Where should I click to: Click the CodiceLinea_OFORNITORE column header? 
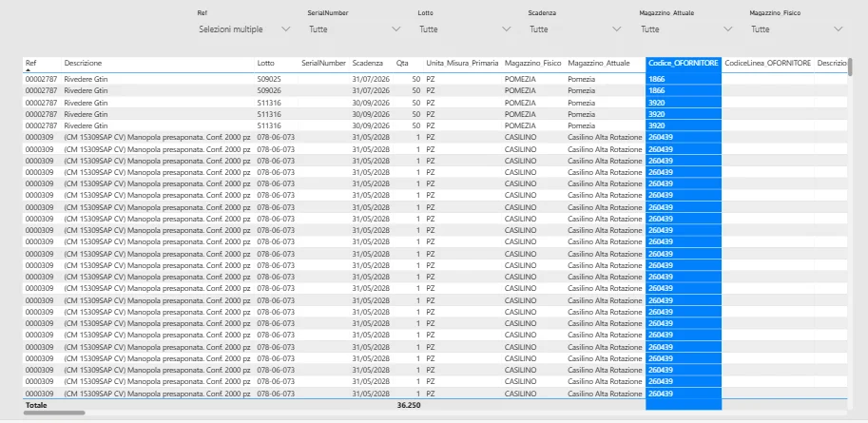(767, 63)
